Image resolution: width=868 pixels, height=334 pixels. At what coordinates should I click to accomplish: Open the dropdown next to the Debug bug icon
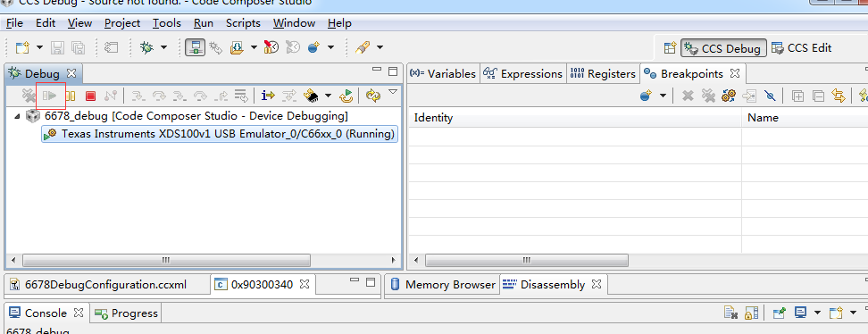[163, 47]
